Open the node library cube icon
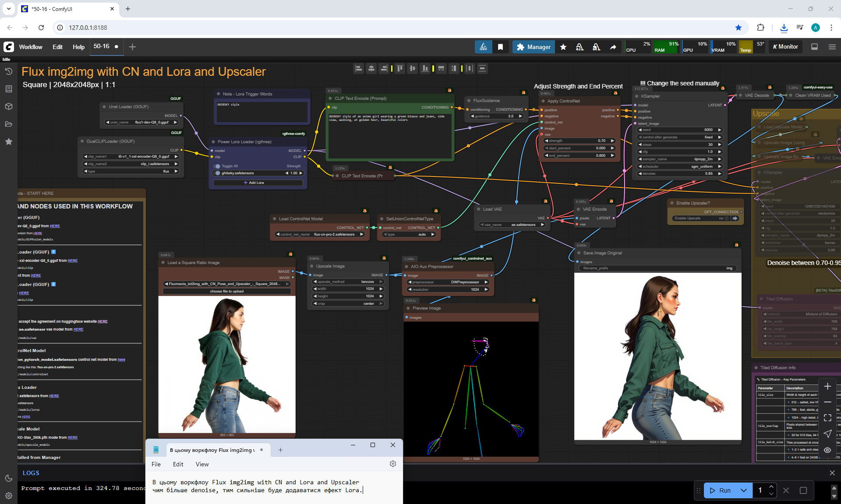841x504 pixels. click(x=8, y=106)
